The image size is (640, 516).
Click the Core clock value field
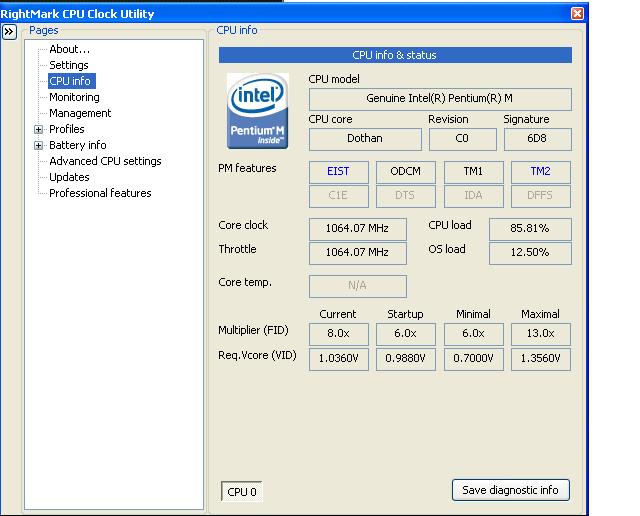coord(358,229)
